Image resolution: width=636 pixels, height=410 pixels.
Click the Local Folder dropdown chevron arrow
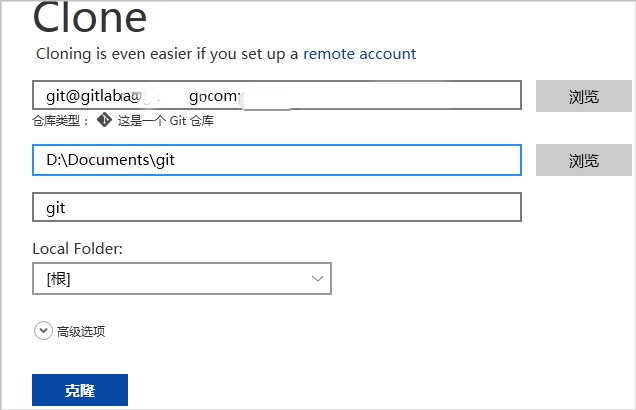[x=318, y=279]
